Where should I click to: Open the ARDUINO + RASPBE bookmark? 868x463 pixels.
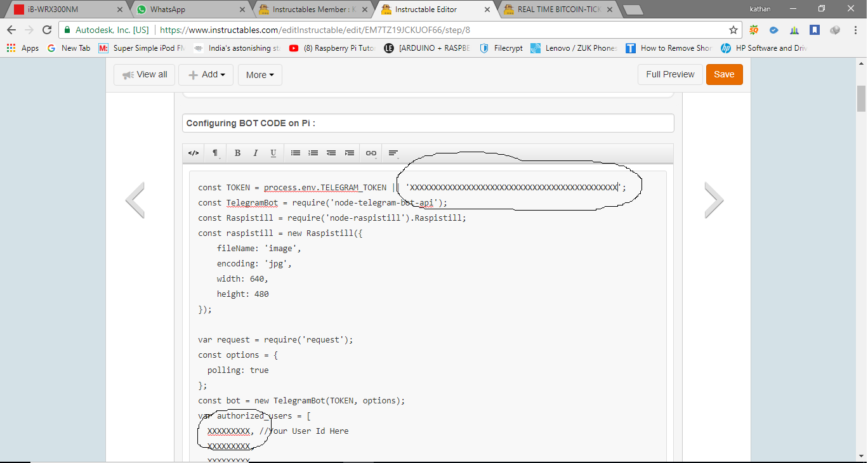coord(428,48)
